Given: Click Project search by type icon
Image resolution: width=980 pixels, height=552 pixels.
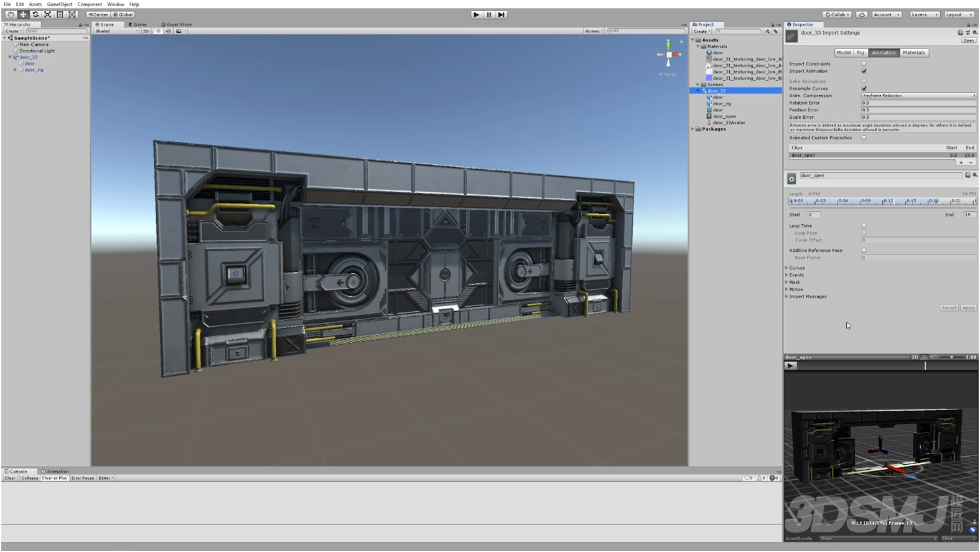Looking at the screenshot, I should coord(767,31).
